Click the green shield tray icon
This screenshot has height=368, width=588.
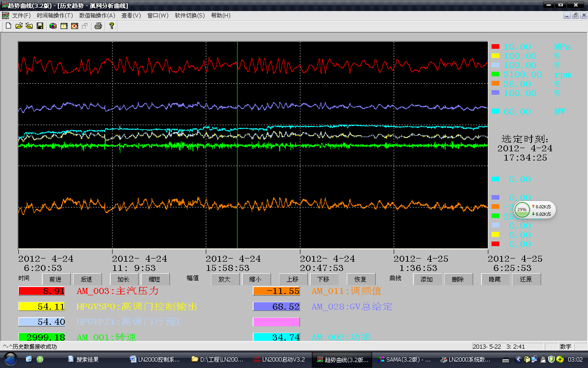[551, 359]
